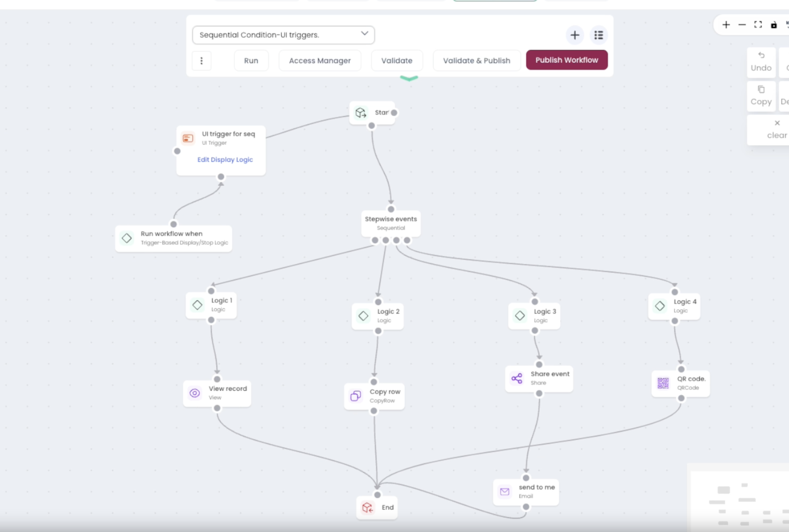Click the Start node icon

pos(361,113)
